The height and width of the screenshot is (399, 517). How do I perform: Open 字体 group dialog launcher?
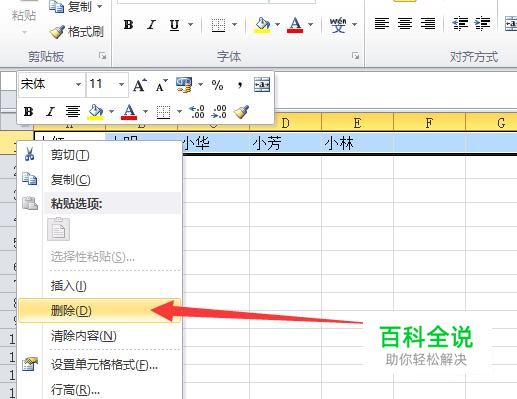pos(355,56)
